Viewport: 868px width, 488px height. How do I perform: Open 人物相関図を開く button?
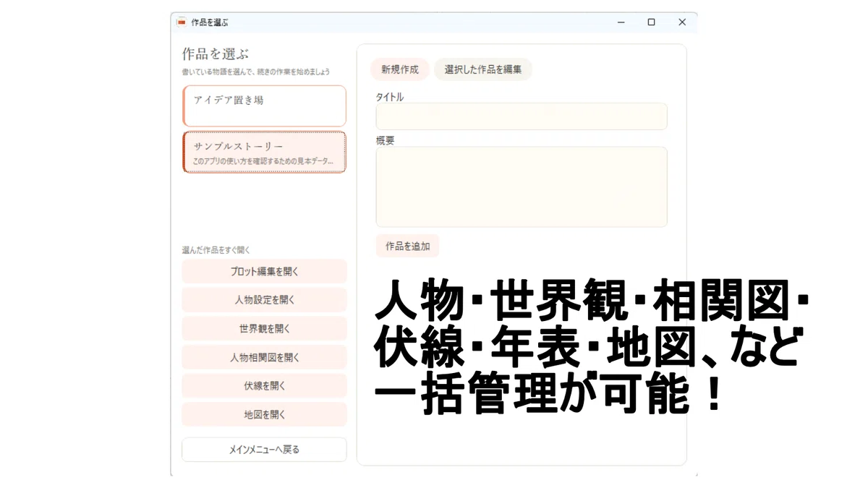tap(265, 357)
